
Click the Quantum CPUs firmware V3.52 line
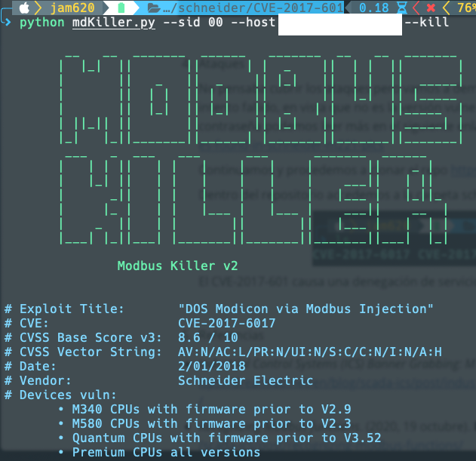pyautogui.click(x=220, y=438)
